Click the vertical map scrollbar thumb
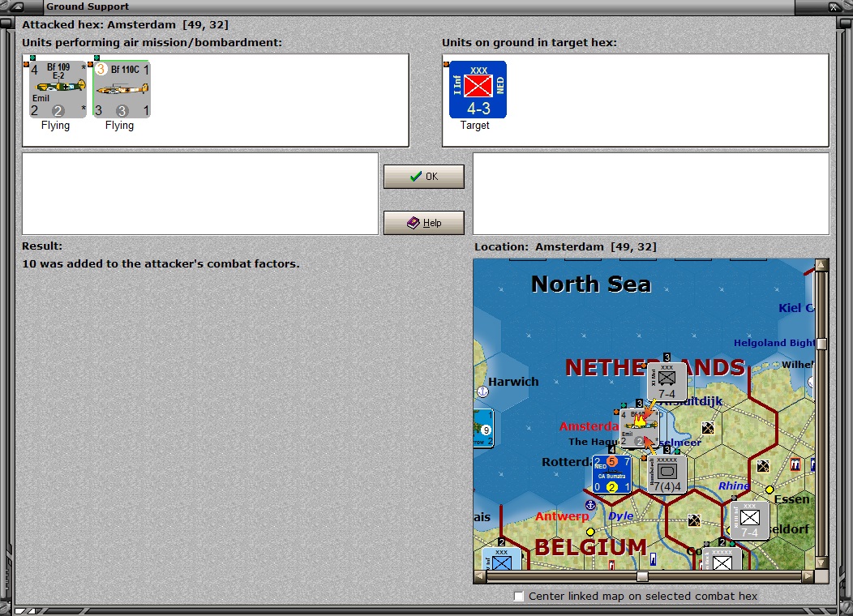Viewport: 853px width, 616px height. 821,344
